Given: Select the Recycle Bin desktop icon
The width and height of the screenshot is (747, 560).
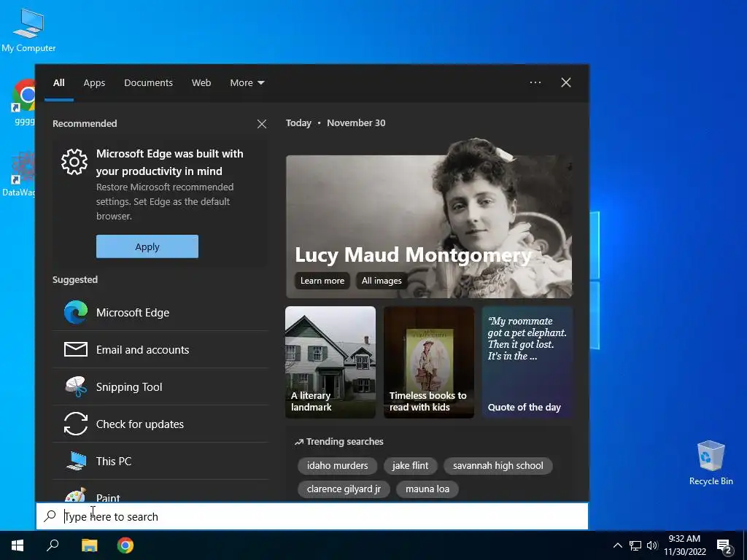Looking at the screenshot, I should (x=711, y=463).
